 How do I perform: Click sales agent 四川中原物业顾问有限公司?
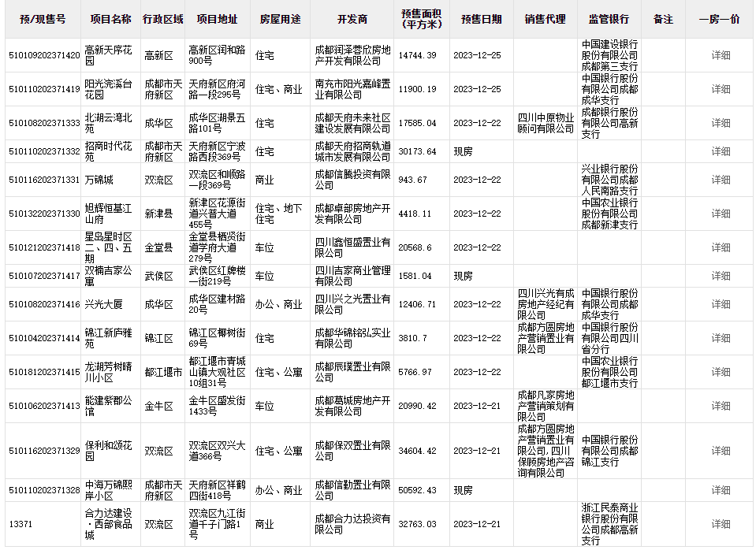tap(546, 123)
